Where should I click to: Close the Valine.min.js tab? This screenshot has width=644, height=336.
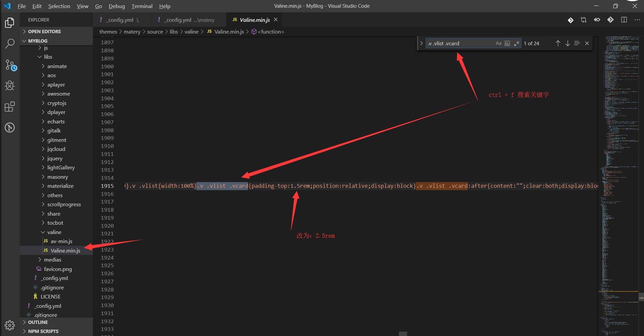276,20
